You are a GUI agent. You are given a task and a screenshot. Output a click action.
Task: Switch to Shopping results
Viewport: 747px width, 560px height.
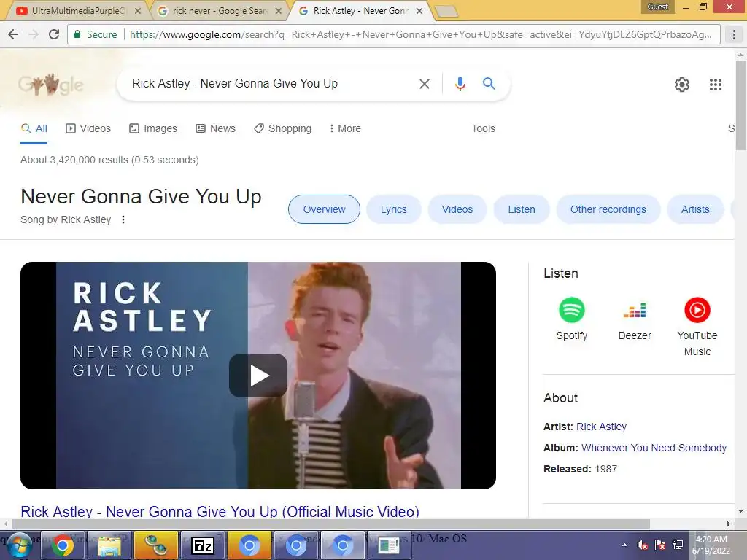[x=282, y=128]
